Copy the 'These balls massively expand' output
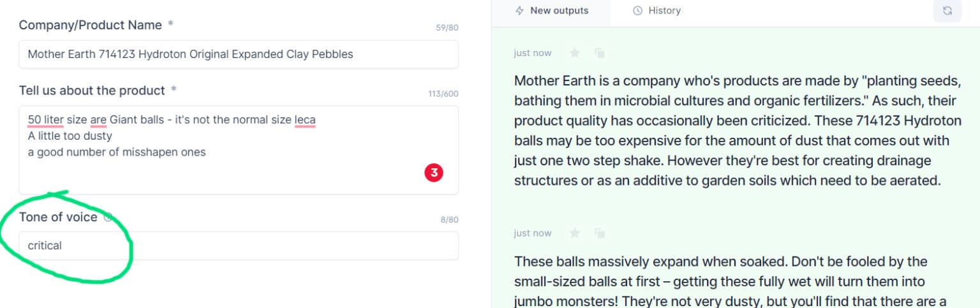Screen dimensions: 980x308 click(599, 233)
